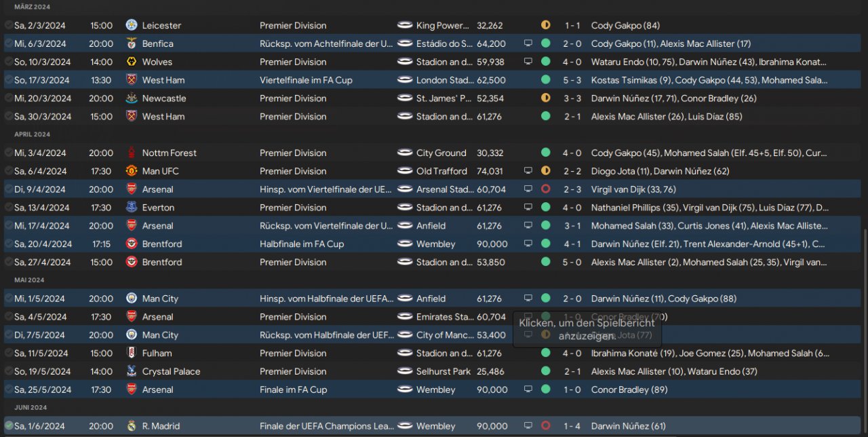Screen dimensions: 868x437
Task: Click the TV icon in the Man UFC row
Action: click(x=528, y=171)
